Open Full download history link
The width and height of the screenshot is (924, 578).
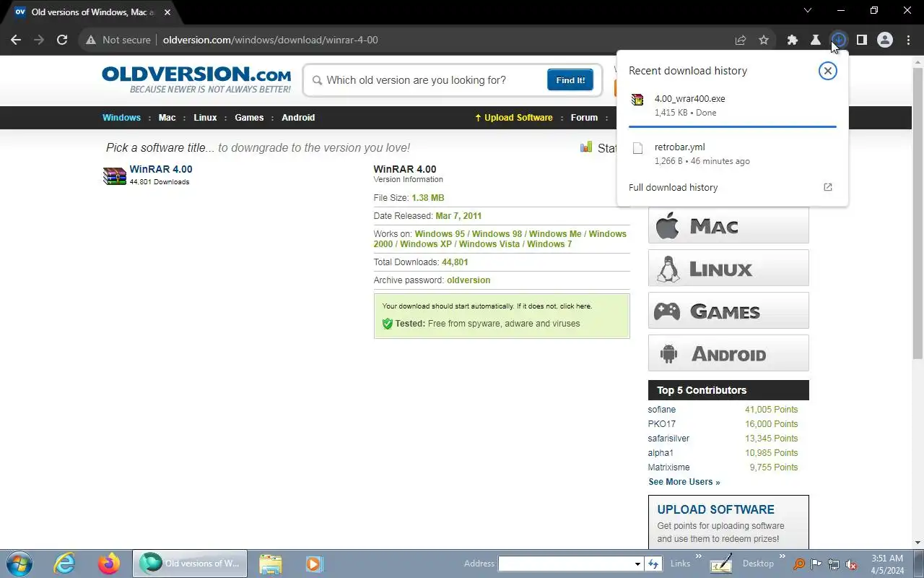(x=673, y=187)
